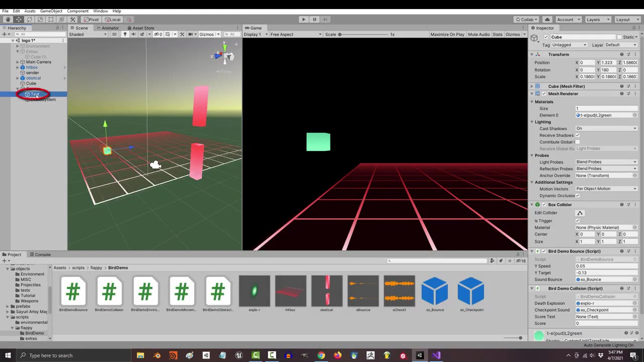The height and width of the screenshot is (362, 644).
Task: Toggle scene audio speaker icon
Action: pyautogui.click(x=133, y=34)
